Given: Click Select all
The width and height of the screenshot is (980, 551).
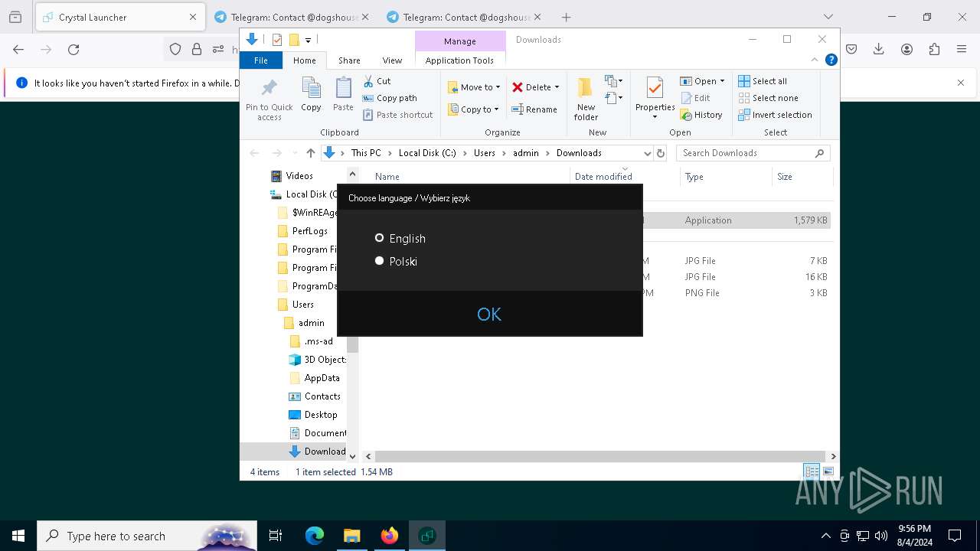Looking at the screenshot, I should pos(763,81).
